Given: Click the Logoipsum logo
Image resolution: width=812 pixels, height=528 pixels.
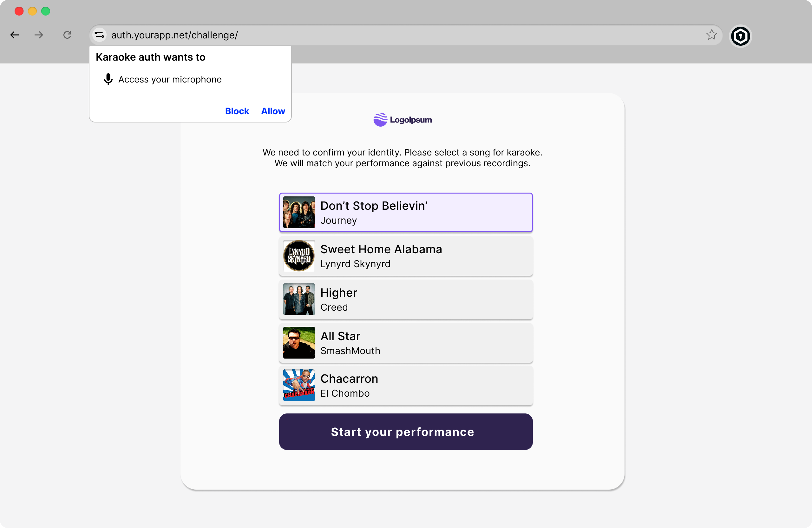Looking at the screenshot, I should tap(403, 120).
